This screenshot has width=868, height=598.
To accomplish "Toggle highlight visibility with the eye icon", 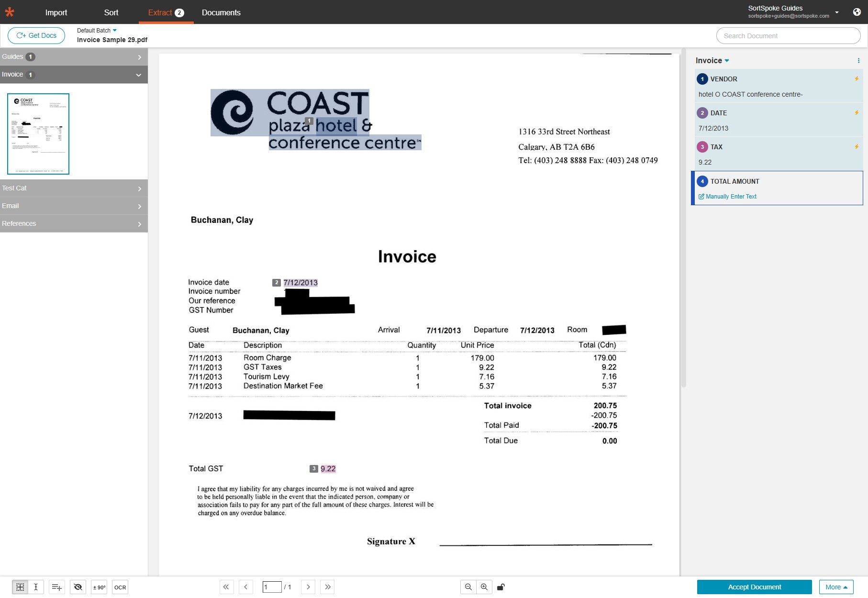I will (78, 587).
